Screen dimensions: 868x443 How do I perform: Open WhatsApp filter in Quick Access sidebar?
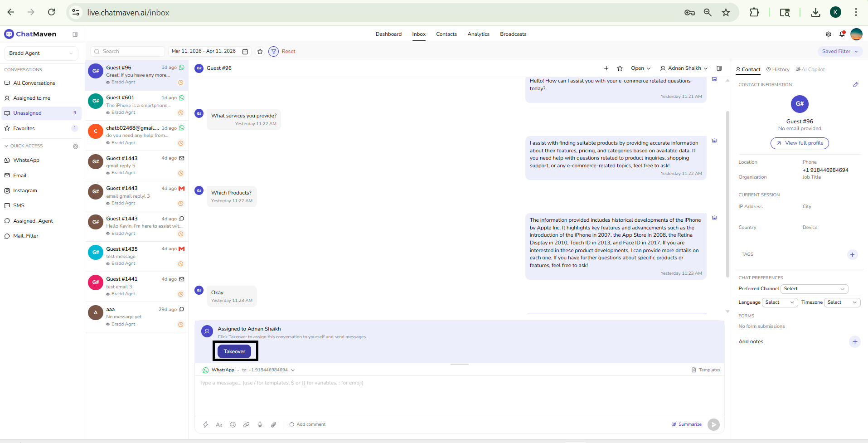[x=26, y=160]
